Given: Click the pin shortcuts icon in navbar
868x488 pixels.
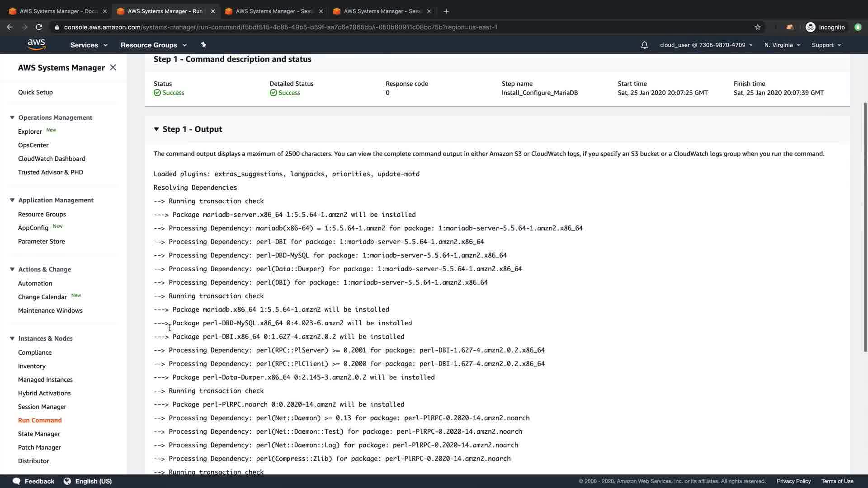Looking at the screenshot, I should coord(203,45).
